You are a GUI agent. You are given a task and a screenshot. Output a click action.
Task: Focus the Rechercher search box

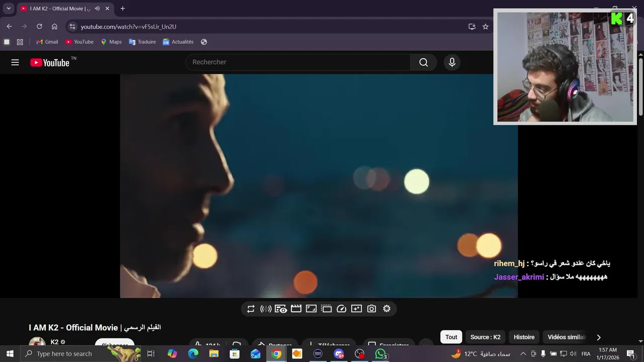point(298,62)
